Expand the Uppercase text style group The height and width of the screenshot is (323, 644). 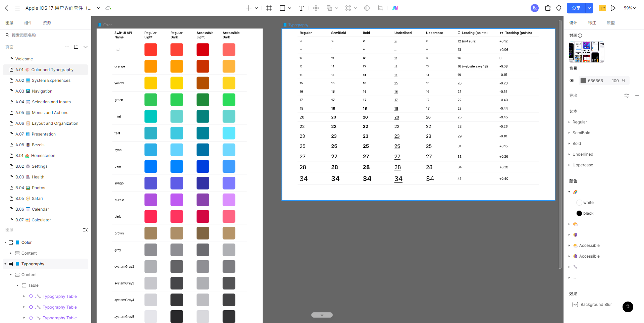click(x=569, y=165)
